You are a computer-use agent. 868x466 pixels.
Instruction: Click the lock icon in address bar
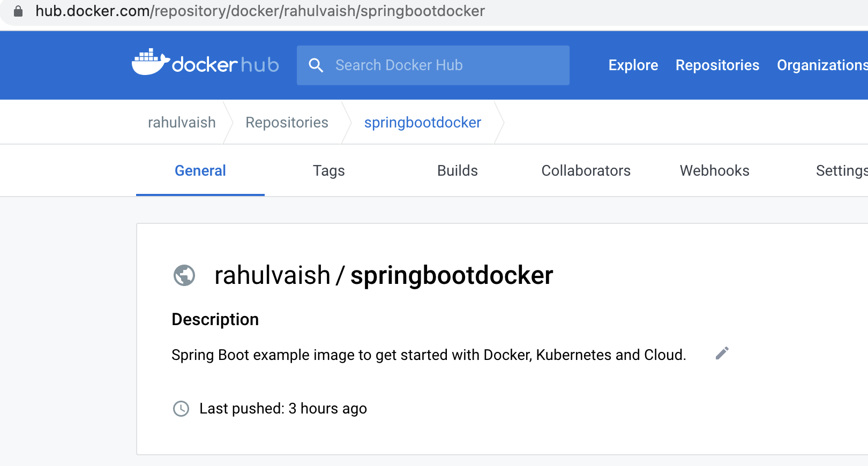tap(18, 11)
